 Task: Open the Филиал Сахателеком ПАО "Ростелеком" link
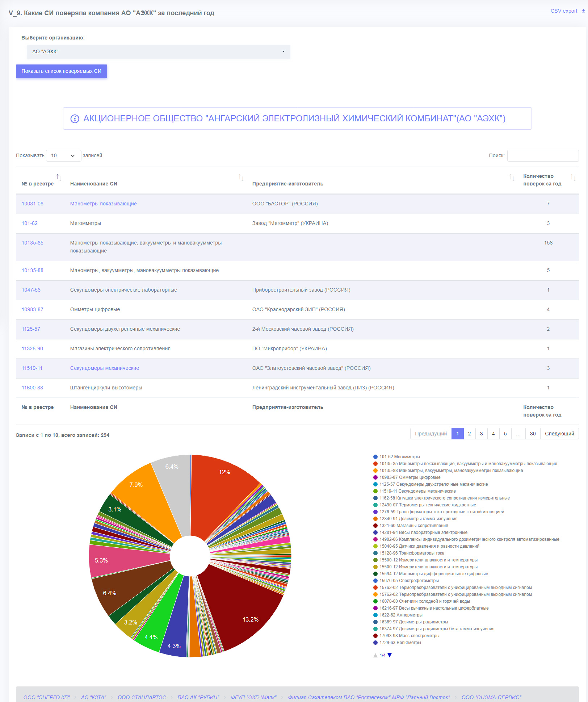[369, 697]
